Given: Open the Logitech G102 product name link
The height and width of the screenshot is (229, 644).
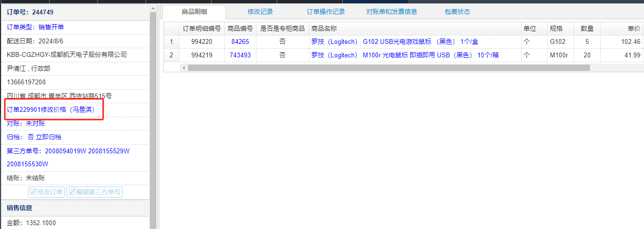Looking at the screenshot, I should [395, 41].
